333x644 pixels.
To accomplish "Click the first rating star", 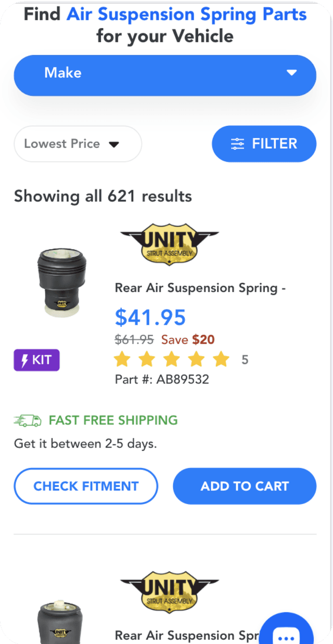I will point(122,359).
